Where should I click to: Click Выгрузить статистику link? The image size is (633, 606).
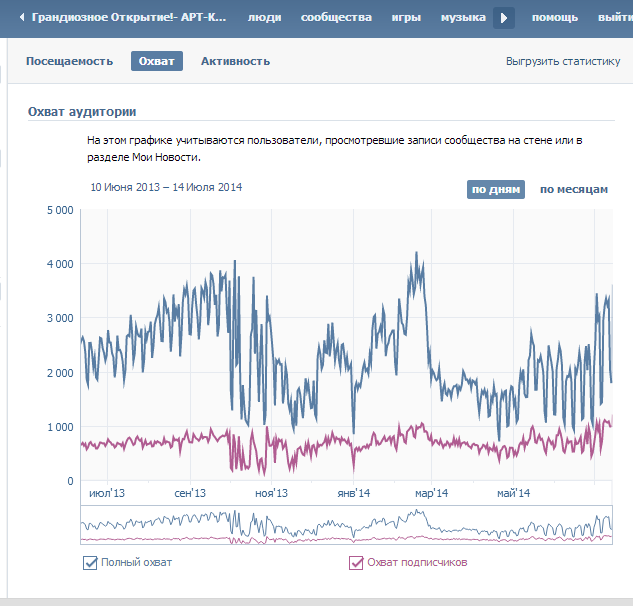pyautogui.click(x=563, y=61)
